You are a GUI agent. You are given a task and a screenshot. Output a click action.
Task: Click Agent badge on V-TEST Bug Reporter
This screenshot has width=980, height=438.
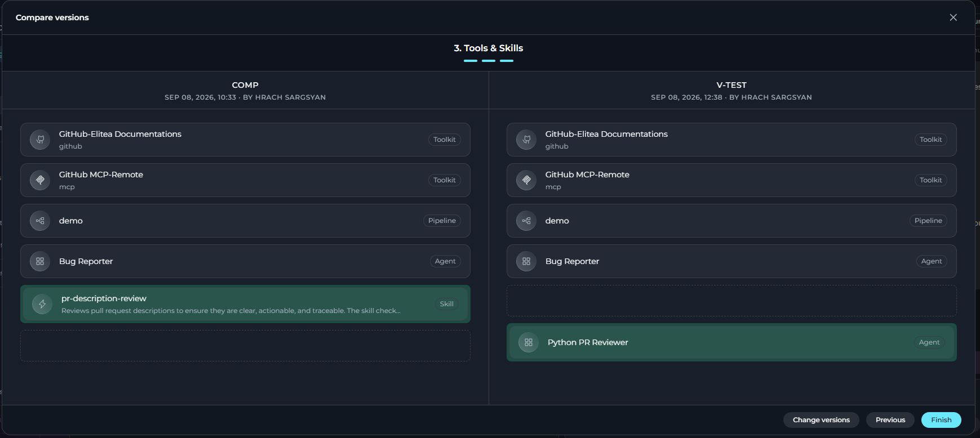coord(932,261)
